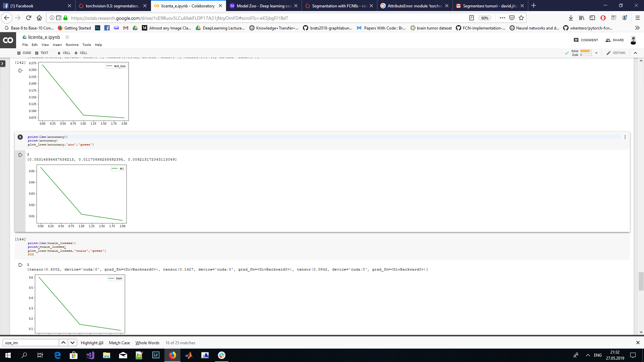This screenshot has width=644, height=362.
Task: Click the SHARE button
Action: (x=614, y=40)
